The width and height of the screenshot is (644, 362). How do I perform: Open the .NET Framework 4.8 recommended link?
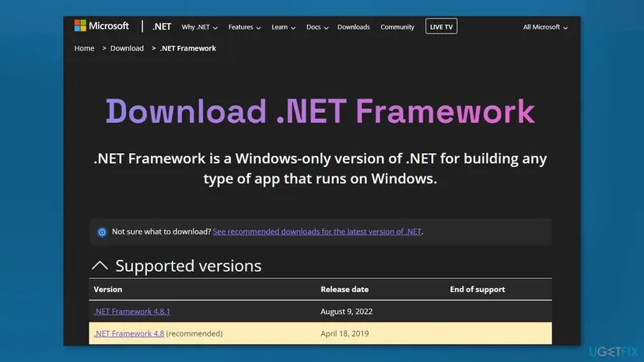pos(129,334)
